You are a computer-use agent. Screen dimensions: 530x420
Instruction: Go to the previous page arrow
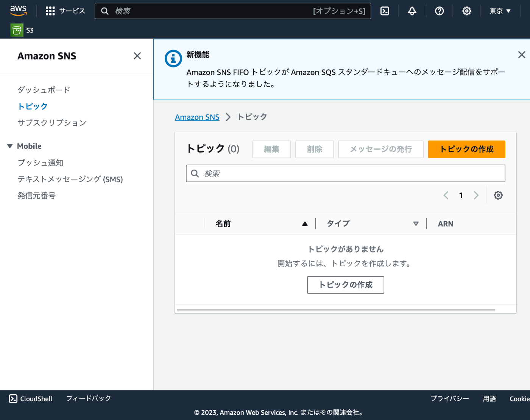(x=446, y=195)
